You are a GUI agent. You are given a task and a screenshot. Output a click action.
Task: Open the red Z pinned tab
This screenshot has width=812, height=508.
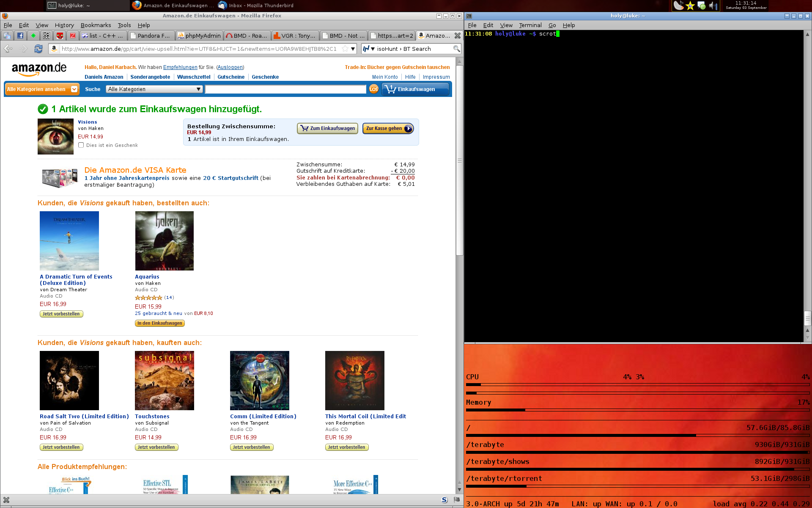point(72,36)
